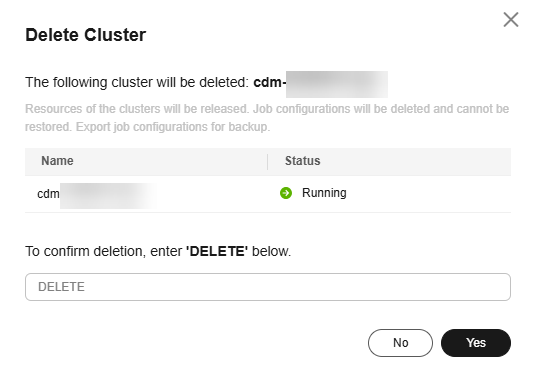This screenshot has width=539, height=371.
Task: Close the Delete Cluster dialog with X
Action: (x=511, y=20)
